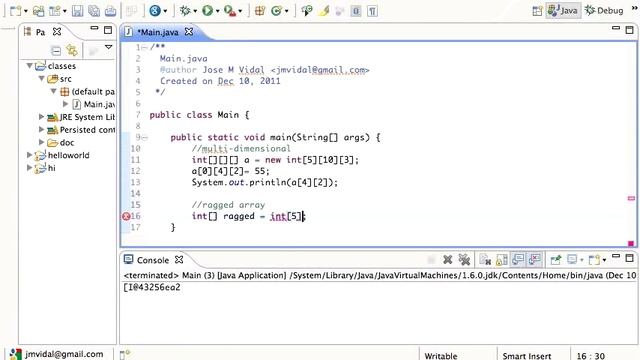Viewport: 640px width, 360px height.
Task: Close the Package Explorer tab
Action: (x=57, y=31)
